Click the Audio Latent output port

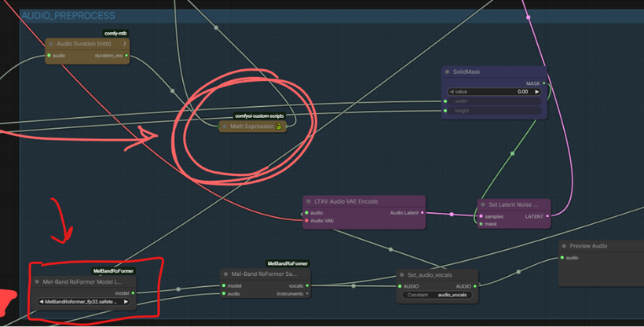tap(422, 212)
